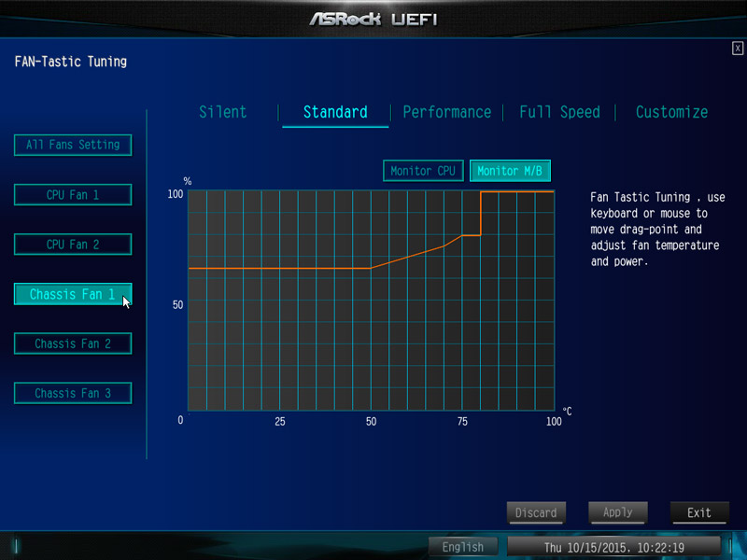The image size is (747, 560).
Task: Click the ASRock UEFI logo
Action: click(373, 19)
